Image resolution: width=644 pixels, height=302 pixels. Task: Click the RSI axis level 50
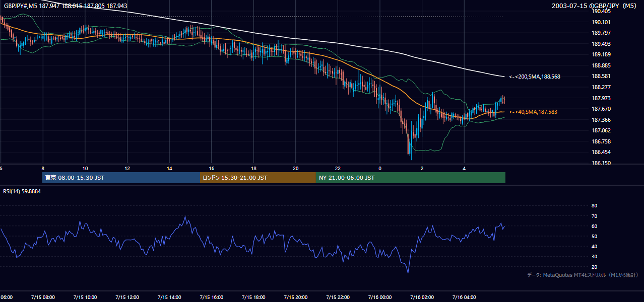[x=594, y=236]
